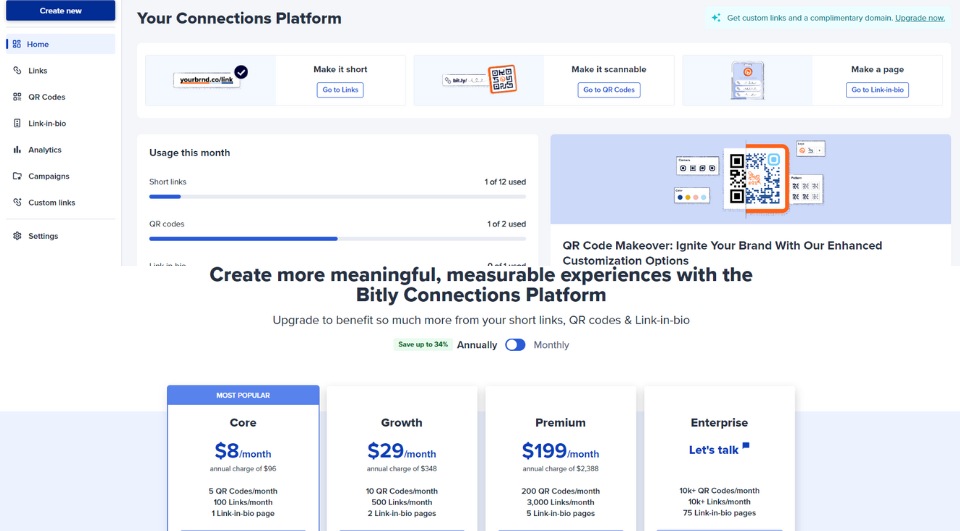Click the Campaigns folder icon
Screen dimensions: 960x531
click(x=17, y=176)
